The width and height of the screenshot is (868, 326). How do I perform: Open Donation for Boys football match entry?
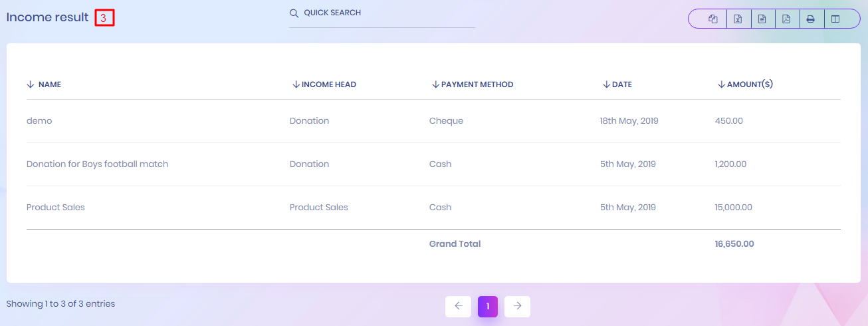pos(97,164)
